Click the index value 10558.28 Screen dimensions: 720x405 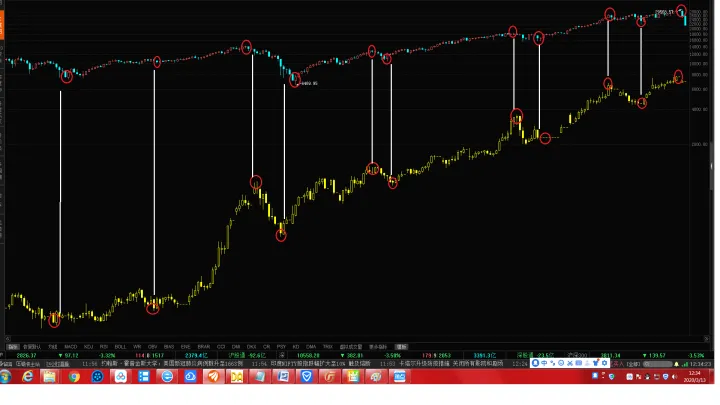tap(308, 355)
